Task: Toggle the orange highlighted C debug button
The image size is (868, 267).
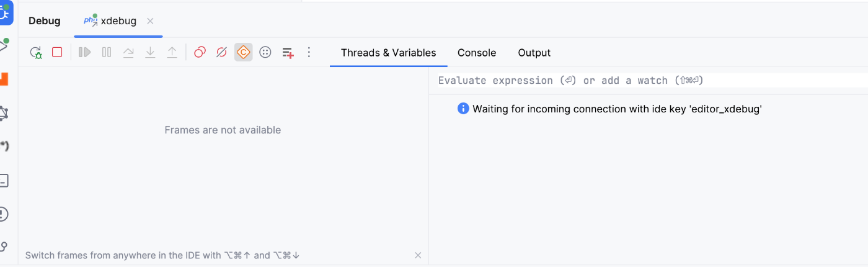Action: click(x=244, y=52)
